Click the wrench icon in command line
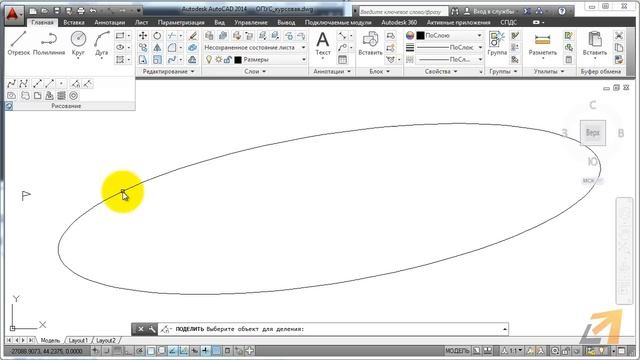Screen dimensions: 640x360 (152, 329)
